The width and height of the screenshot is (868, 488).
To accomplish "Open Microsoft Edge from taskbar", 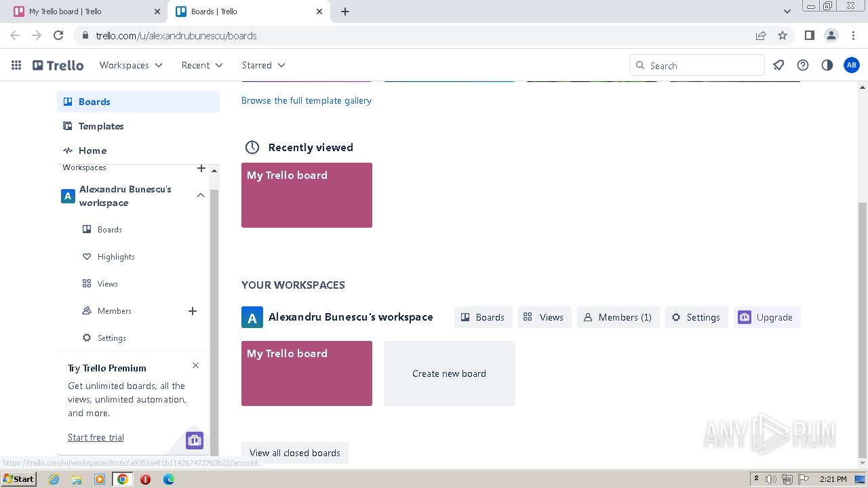I will pos(168,479).
